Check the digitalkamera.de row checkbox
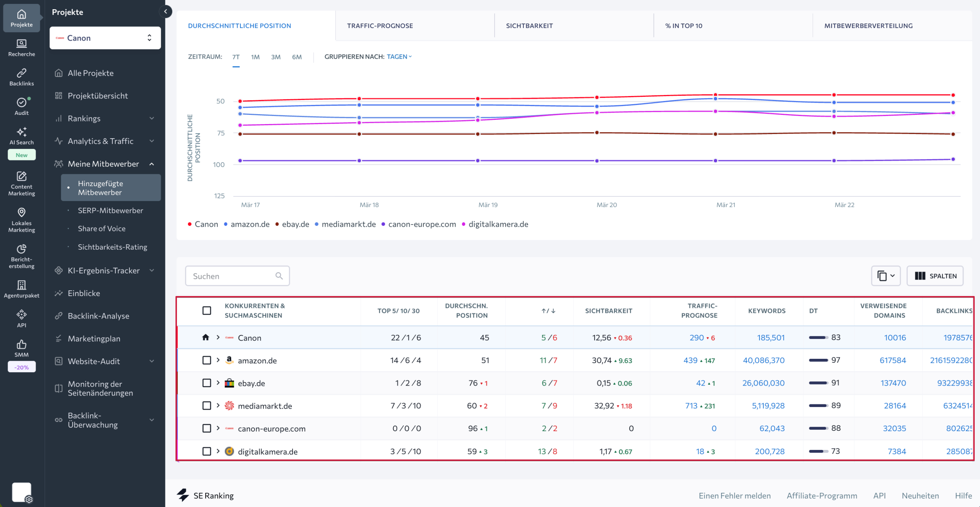 pos(207,451)
